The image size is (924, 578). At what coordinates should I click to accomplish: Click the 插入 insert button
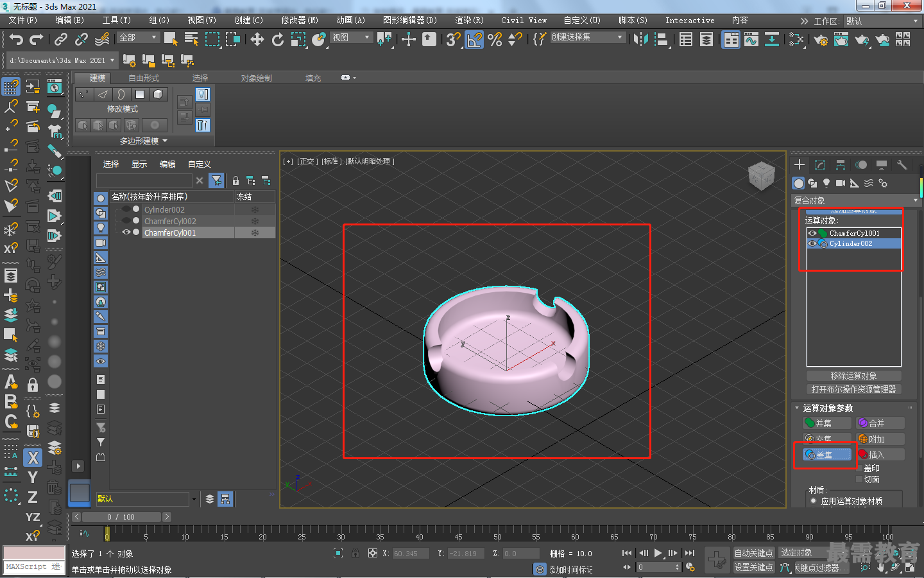click(880, 455)
